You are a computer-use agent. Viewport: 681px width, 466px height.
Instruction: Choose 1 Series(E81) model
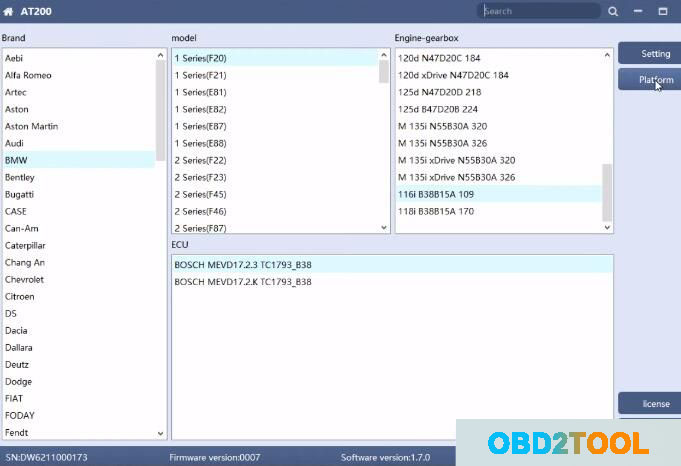(275, 92)
